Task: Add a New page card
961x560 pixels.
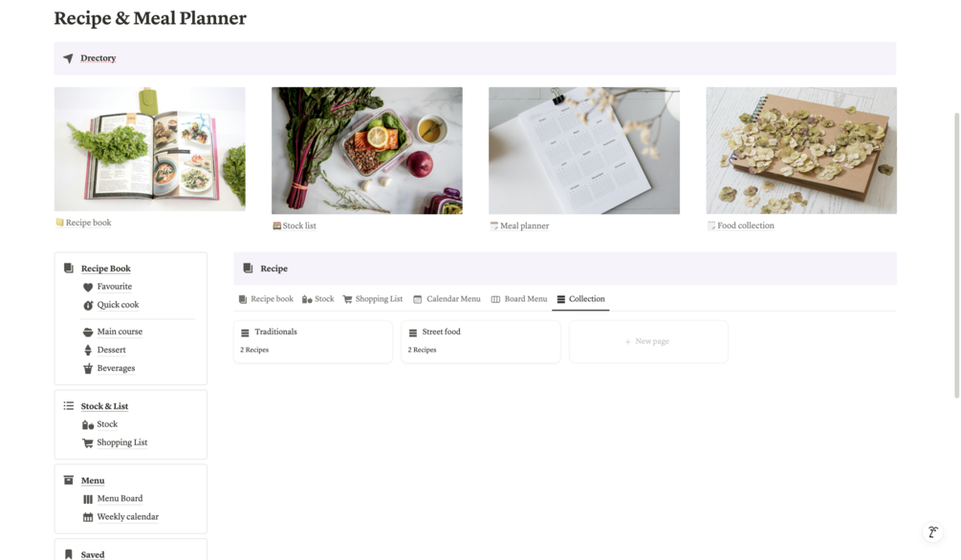Action: (648, 341)
